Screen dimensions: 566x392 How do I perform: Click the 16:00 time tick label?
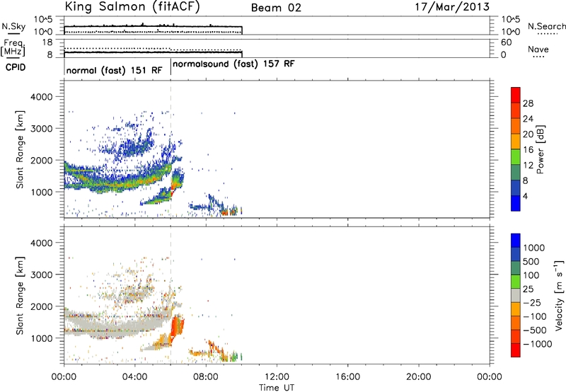point(347,377)
